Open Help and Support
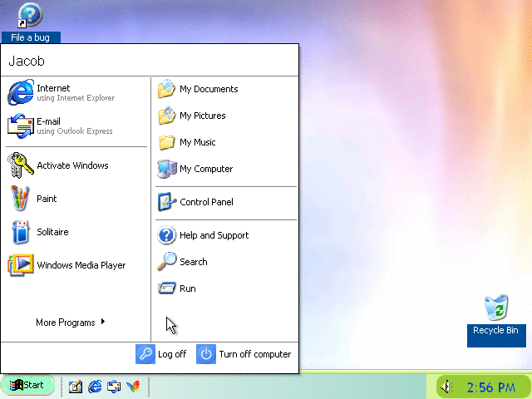The width and height of the screenshot is (532, 399). tap(226, 235)
